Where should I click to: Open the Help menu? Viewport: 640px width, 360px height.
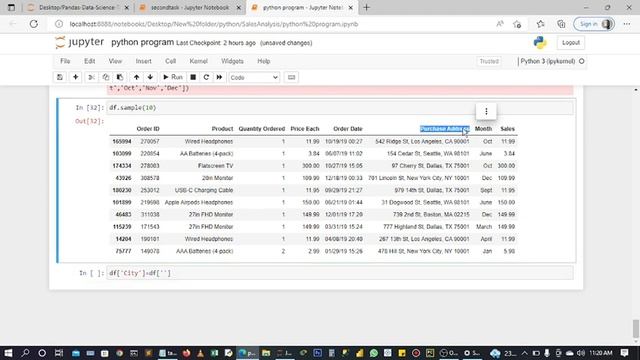pos(264,61)
